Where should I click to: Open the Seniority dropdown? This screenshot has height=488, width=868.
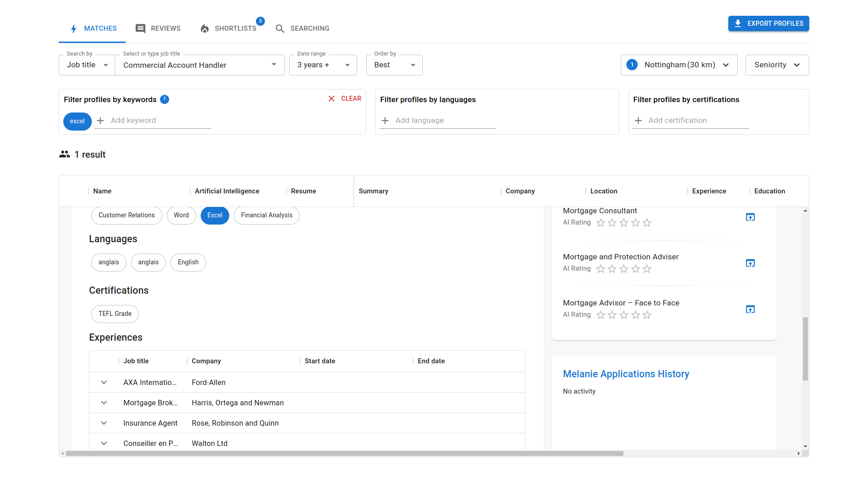click(x=777, y=65)
